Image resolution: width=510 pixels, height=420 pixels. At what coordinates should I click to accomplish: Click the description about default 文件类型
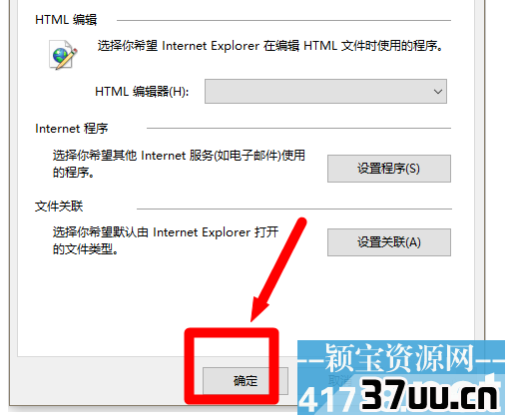(x=166, y=240)
